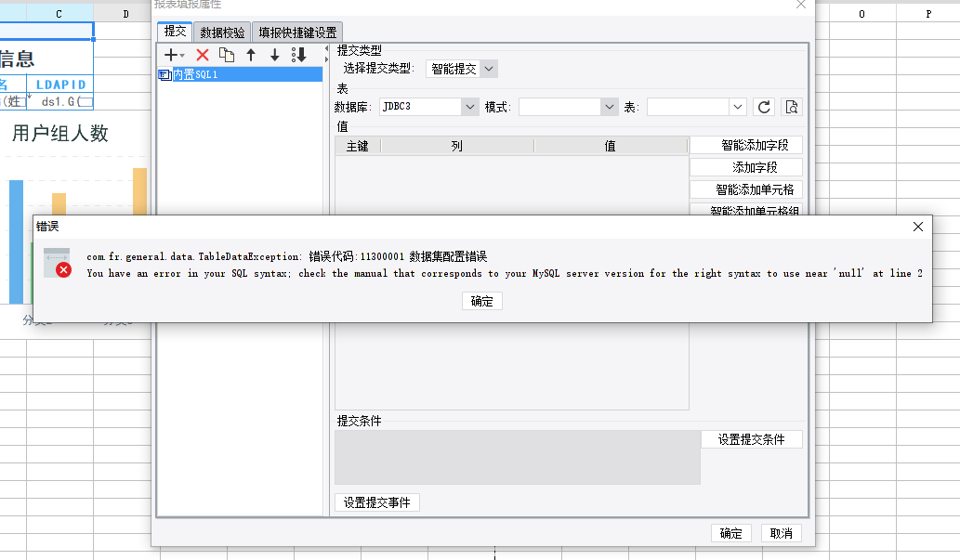The height and width of the screenshot is (560, 960).
Task: Click the 值 column header in table
Action: [611, 146]
